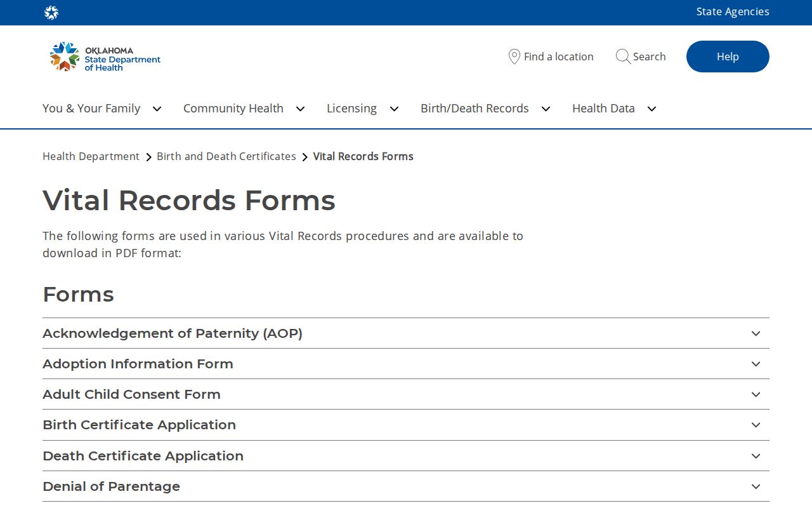Open the Health Data menu
The height and width of the screenshot is (508, 812).
(x=603, y=109)
